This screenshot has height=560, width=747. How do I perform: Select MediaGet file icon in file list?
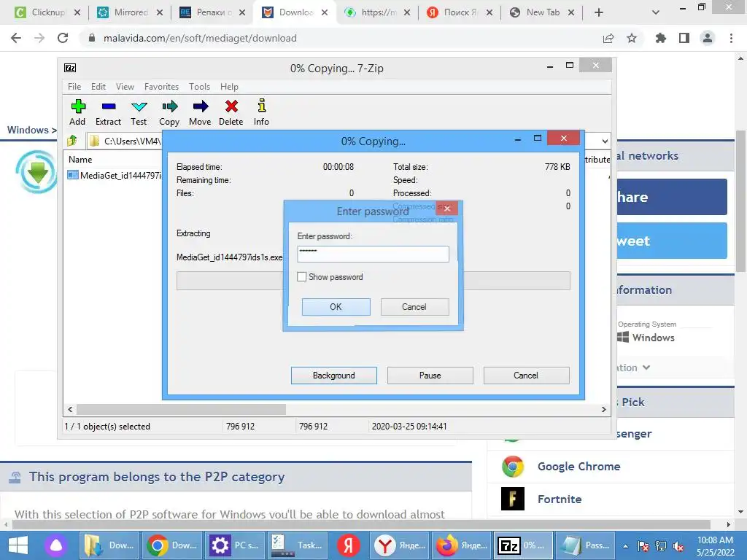(x=72, y=175)
